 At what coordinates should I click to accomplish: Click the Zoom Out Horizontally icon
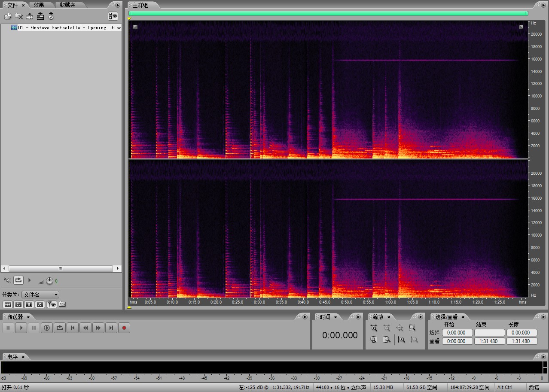click(x=387, y=328)
